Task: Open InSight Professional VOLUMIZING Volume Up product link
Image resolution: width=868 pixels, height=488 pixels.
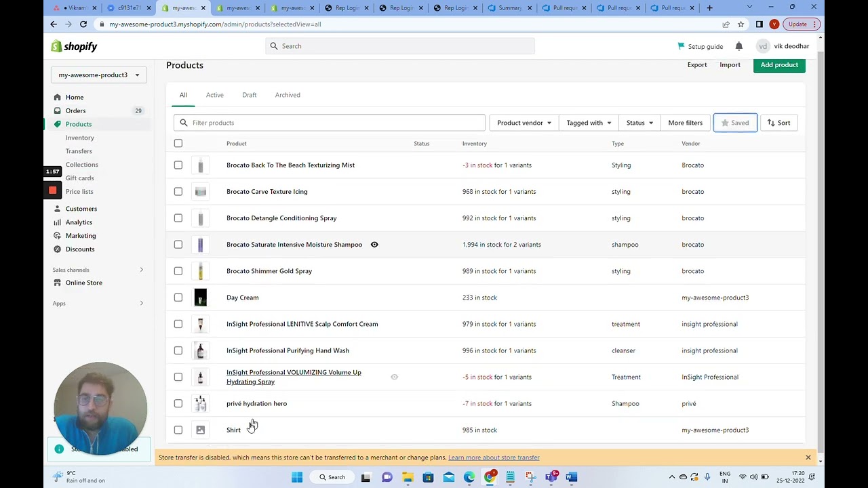Action: coord(294,377)
